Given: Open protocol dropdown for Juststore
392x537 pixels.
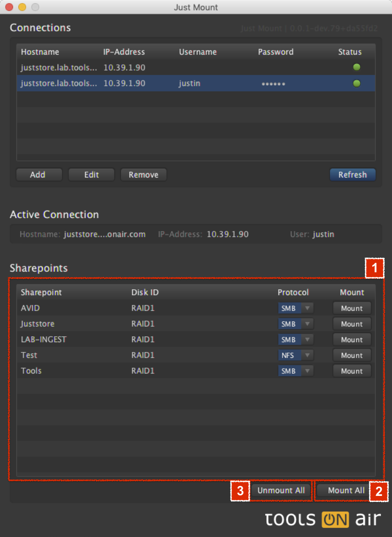Looking at the screenshot, I should pos(296,324).
